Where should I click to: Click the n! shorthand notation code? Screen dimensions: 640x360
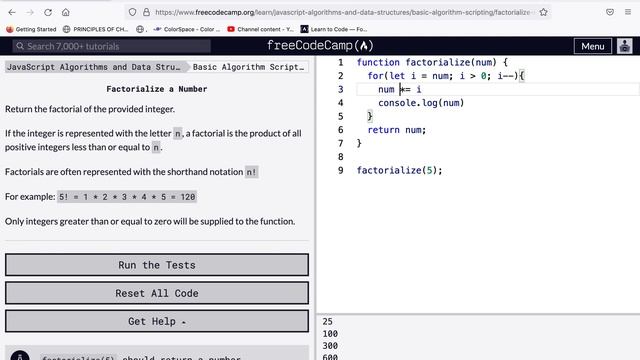tap(251, 172)
